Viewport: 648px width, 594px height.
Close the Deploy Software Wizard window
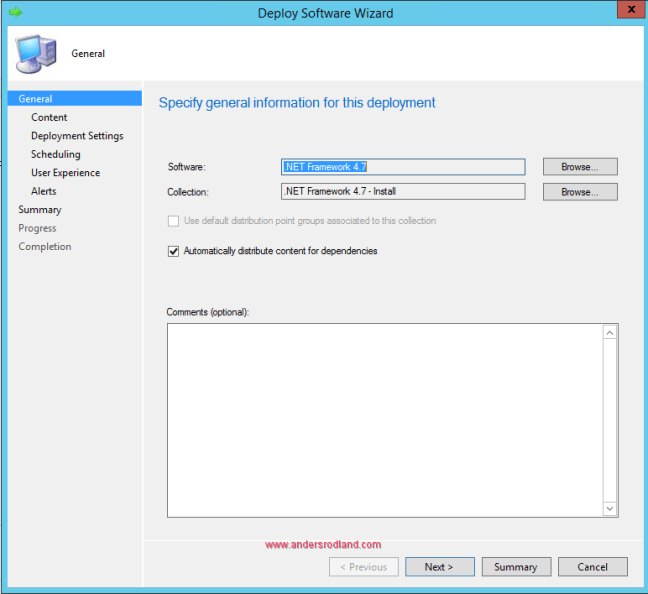pyautogui.click(x=631, y=10)
